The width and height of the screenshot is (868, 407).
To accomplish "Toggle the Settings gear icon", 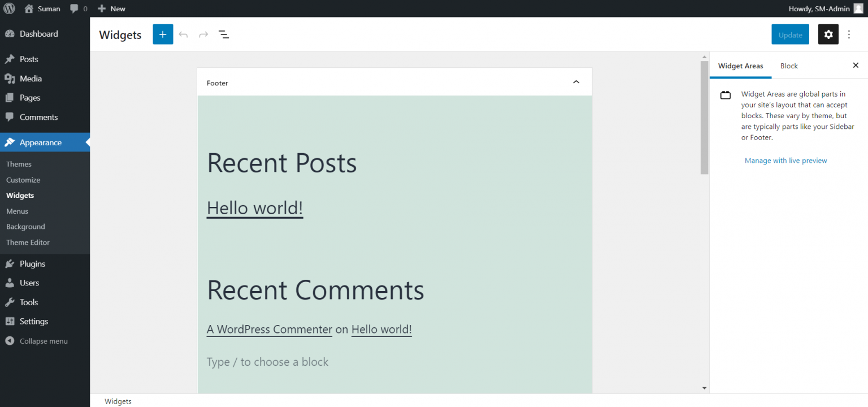I will pos(828,34).
